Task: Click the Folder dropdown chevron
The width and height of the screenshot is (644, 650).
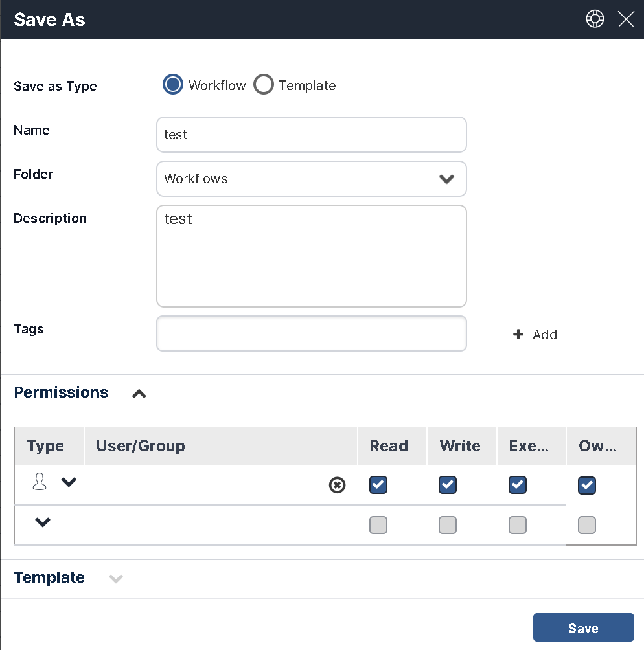Action: (x=446, y=179)
